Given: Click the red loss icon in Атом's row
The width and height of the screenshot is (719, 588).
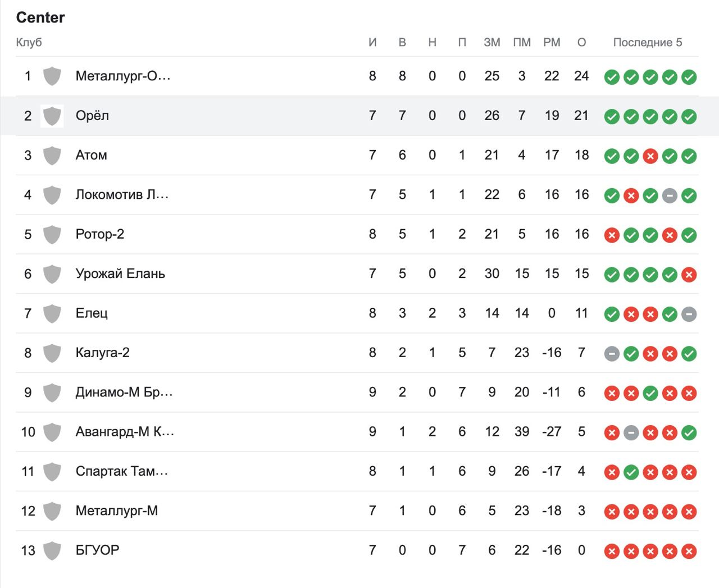Looking at the screenshot, I should coord(650,156).
